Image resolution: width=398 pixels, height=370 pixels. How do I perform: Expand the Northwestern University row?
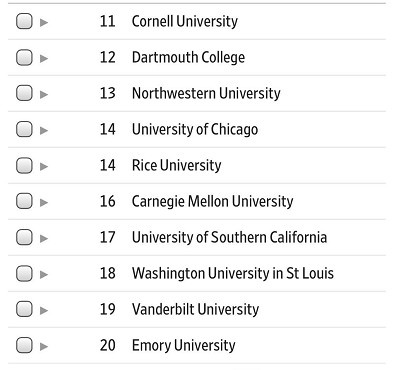coord(44,95)
